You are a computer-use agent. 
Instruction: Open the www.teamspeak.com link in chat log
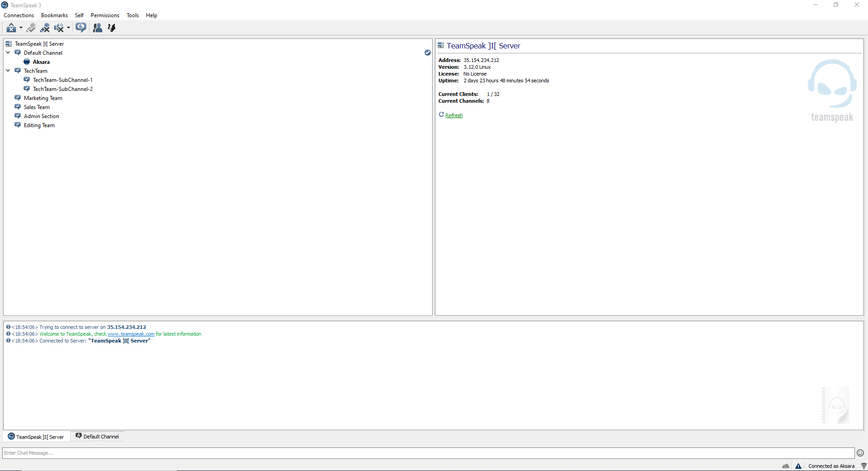click(x=131, y=334)
